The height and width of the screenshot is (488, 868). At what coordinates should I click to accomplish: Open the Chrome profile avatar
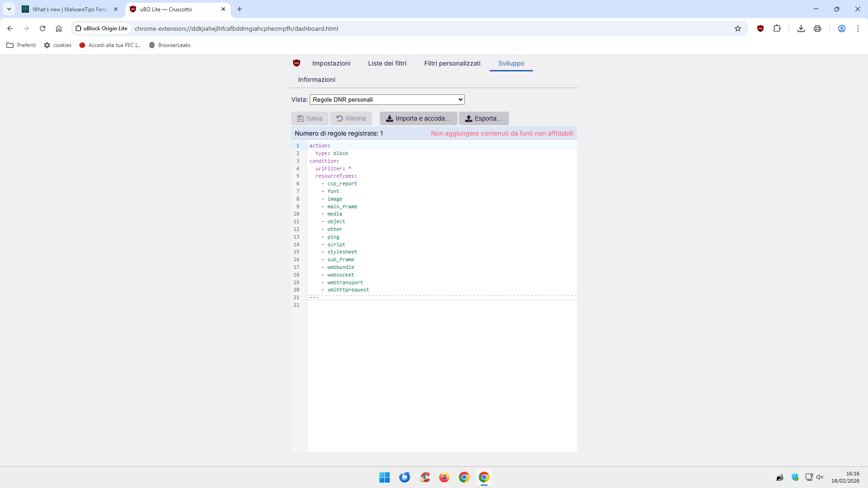click(842, 28)
